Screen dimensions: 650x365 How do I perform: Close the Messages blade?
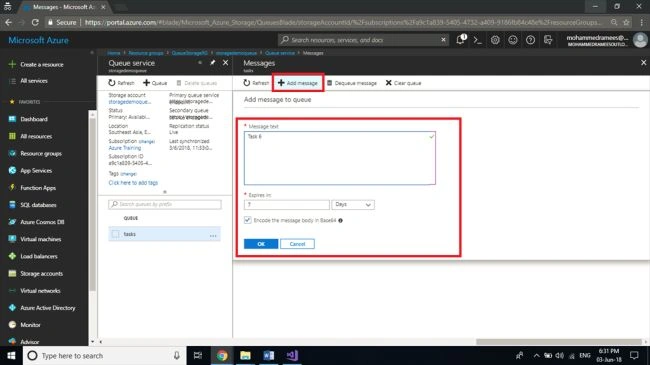[643, 63]
